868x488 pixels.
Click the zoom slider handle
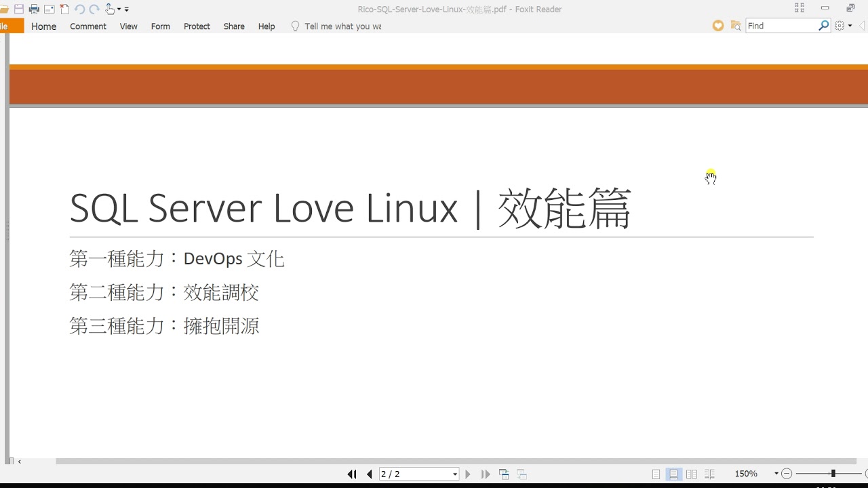point(833,474)
